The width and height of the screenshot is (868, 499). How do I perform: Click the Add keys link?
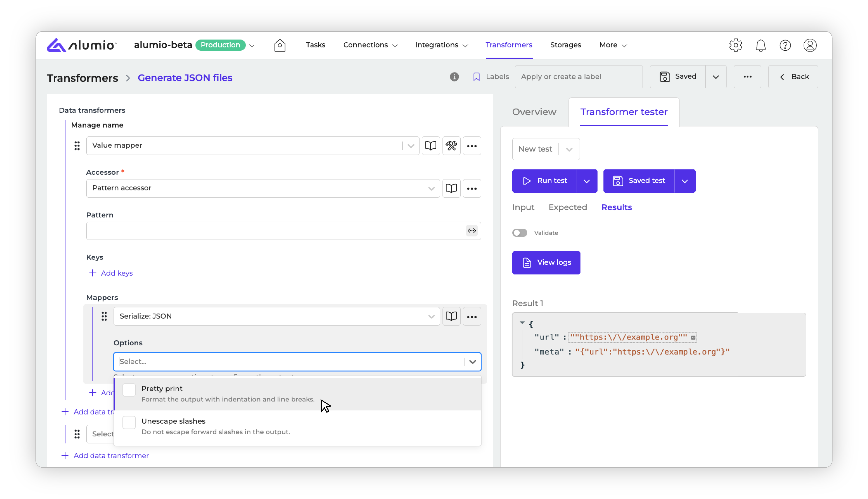[x=111, y=273]
